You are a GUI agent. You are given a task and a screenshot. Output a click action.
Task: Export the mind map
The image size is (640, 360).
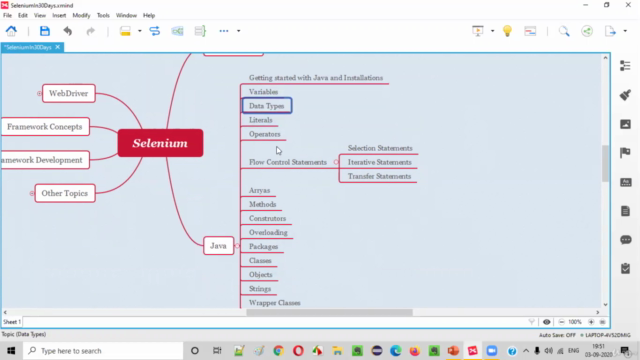click(610, 31)
